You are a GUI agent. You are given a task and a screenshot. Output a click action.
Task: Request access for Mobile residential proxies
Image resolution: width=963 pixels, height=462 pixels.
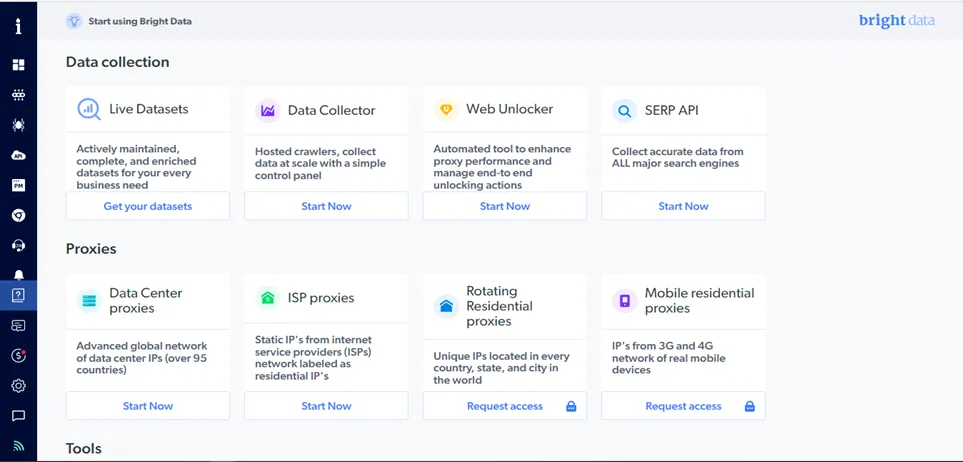(x=684, y=405)
